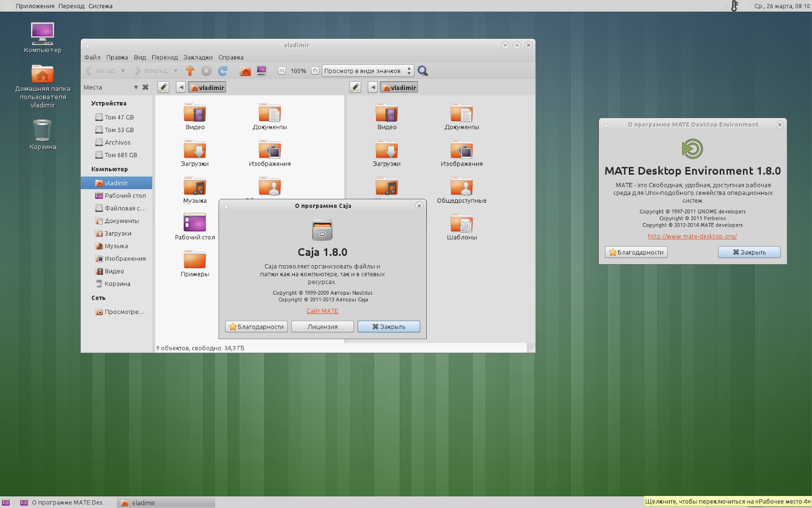The width and height of the screenshot is (812, 508).
Task: Open Компьютер desktop icon
Action: coord(43,38)
